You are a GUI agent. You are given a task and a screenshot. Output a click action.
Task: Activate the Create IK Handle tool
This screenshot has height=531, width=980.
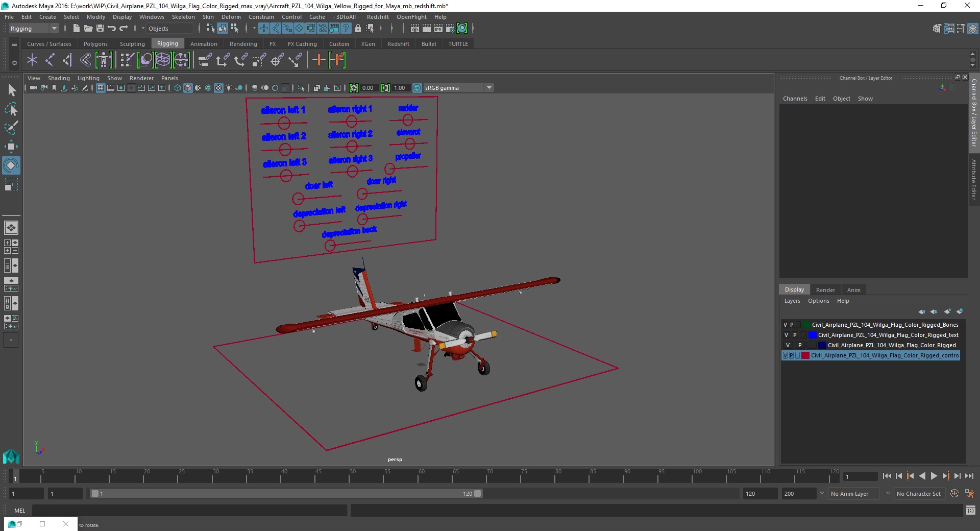pos(67,60)
